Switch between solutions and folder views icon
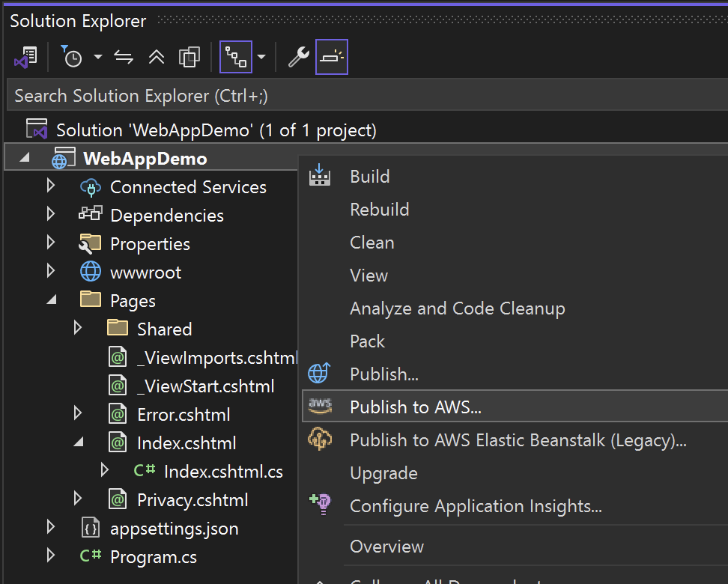728x584 pixels. point(25,57)
